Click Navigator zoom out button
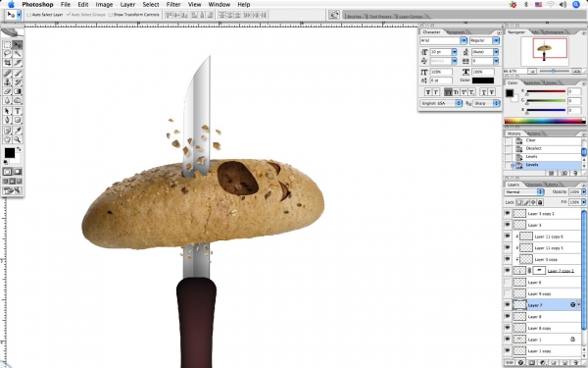Viewport: 588px width, 368px height. pos(532,71)
